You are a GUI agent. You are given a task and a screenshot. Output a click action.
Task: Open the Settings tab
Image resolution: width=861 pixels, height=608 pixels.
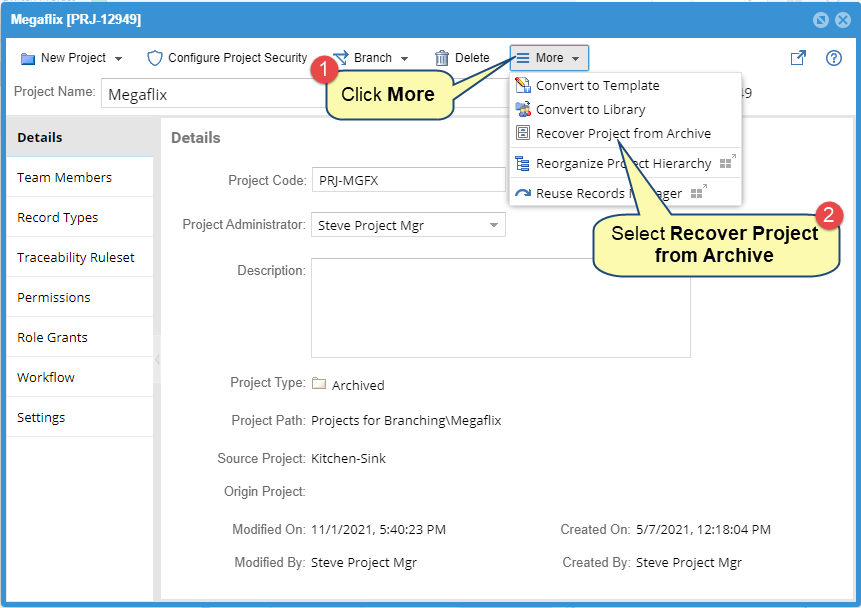click(80, 417)
